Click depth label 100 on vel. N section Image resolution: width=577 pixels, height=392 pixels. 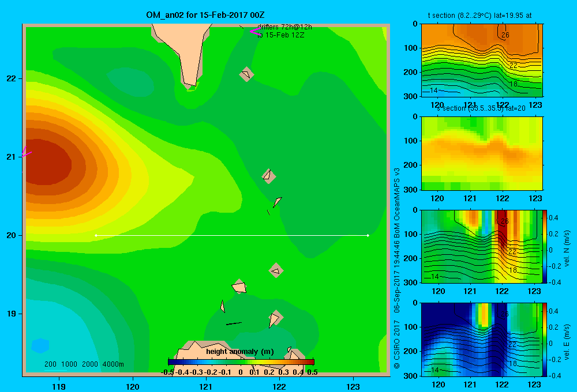pyautogui.click(x=411, y=234)
